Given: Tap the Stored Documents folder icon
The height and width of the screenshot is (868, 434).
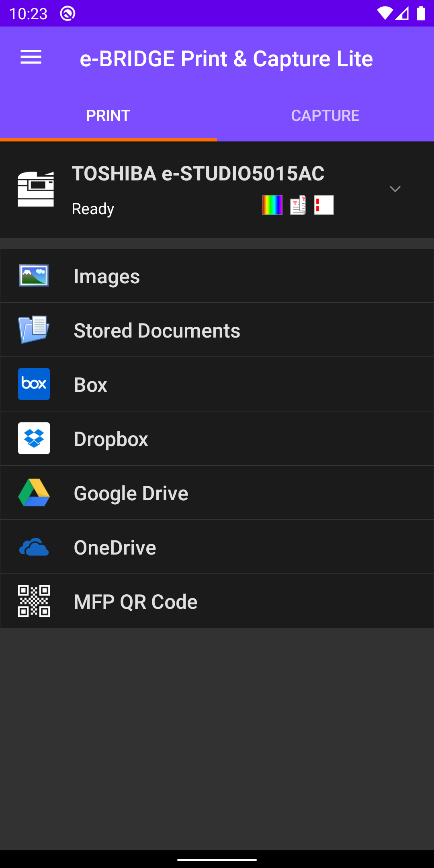Looking at the screenshot, I should point(34,330).
